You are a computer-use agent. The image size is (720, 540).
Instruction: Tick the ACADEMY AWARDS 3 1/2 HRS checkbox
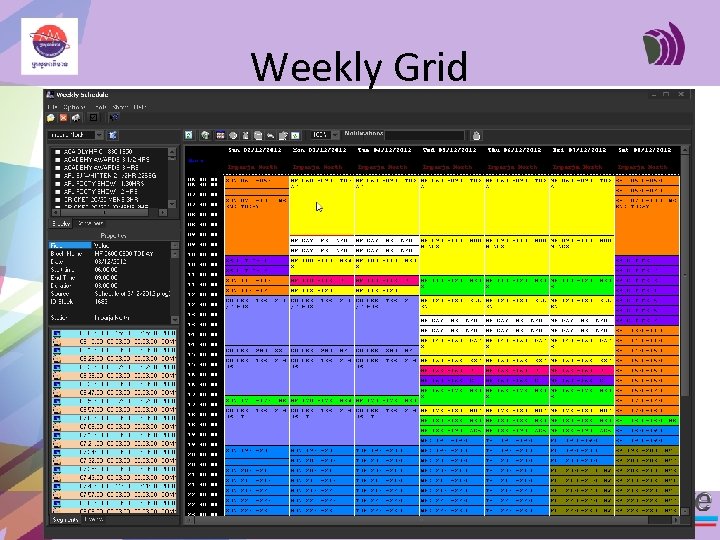coord(57,159)
